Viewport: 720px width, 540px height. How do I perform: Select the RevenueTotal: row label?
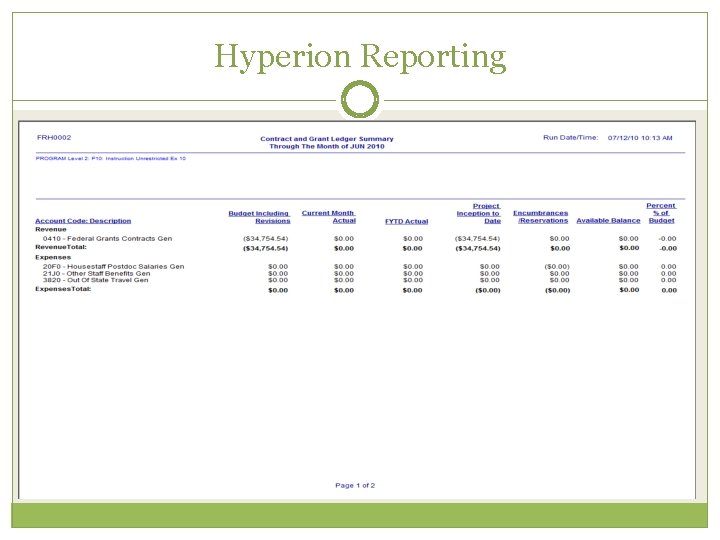point(61,247)
